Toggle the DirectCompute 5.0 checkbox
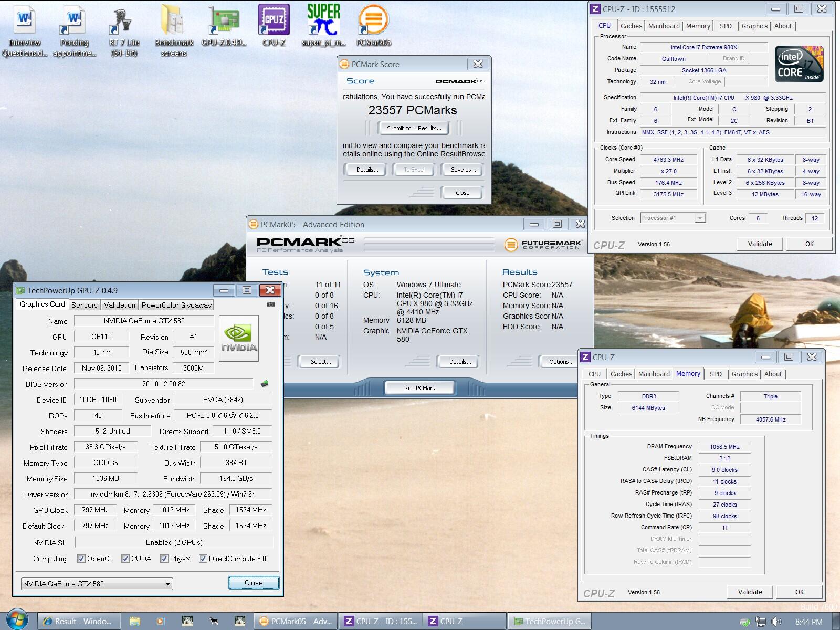 coord(203,559)
